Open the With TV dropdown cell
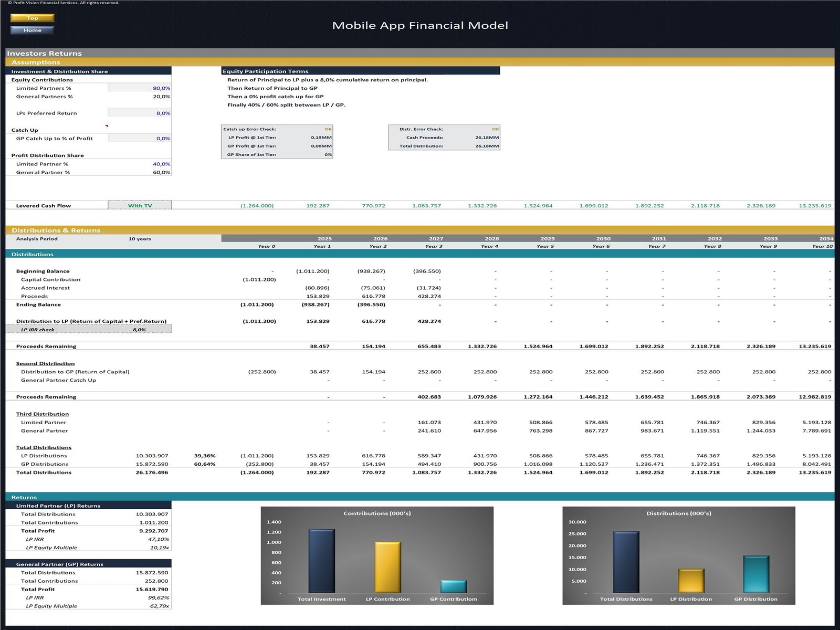The width and height of the screenshot is (840, 630). tap(140, 205)
